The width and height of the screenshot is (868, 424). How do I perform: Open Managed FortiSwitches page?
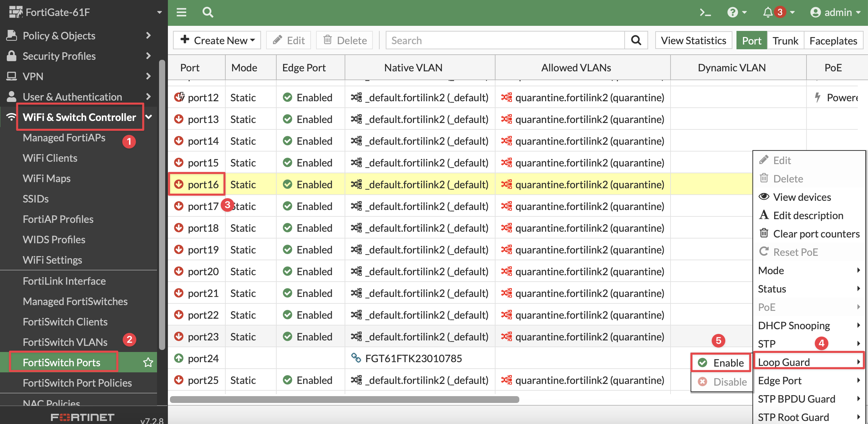click(75, 301)
